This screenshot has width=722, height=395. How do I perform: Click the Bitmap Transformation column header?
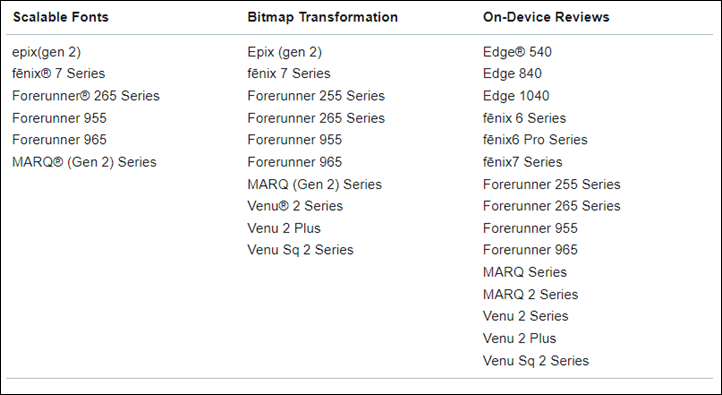point(322,17)
